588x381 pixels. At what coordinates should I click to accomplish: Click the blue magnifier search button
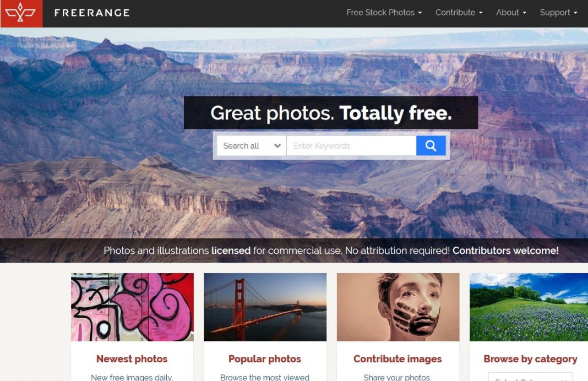[x=431, y=146]
